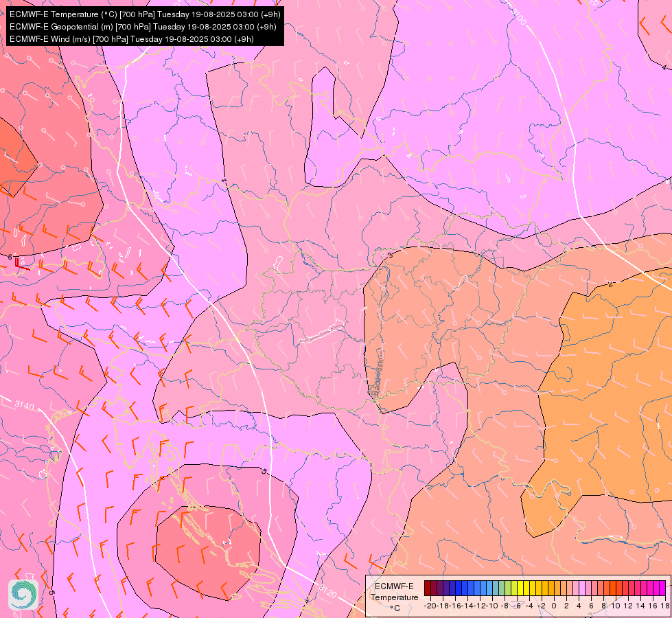672x618 pixels.
Task: Click the swirl logo icon at bottom left
Action: point(23,595)
